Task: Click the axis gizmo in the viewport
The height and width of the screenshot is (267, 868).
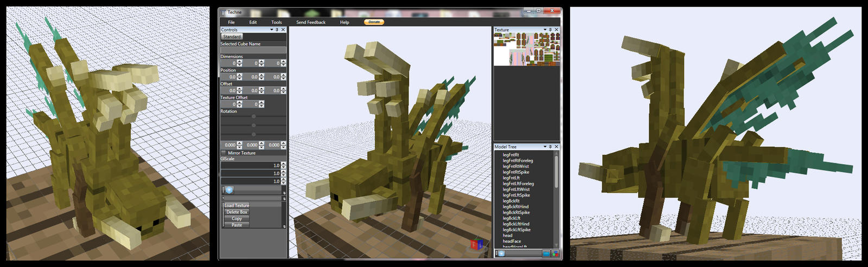Action: pyautogui.click(x=476, y=245)
